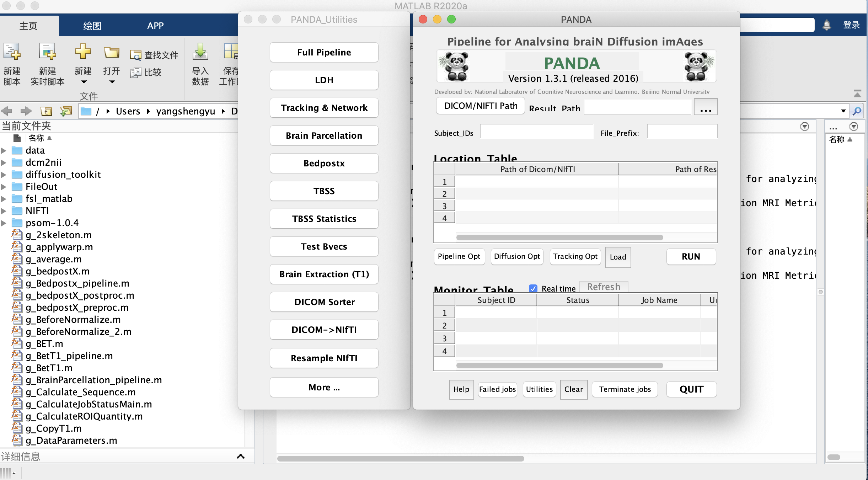Click the browse for folder icon

(x=66, y=111)
